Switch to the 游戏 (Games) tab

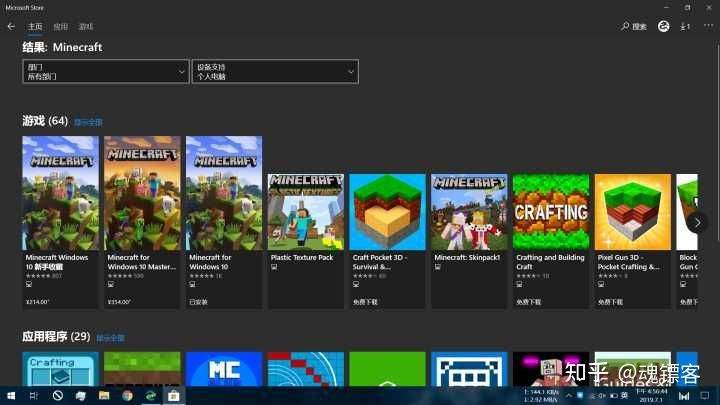pyautogui.click(x=86, y=27)
